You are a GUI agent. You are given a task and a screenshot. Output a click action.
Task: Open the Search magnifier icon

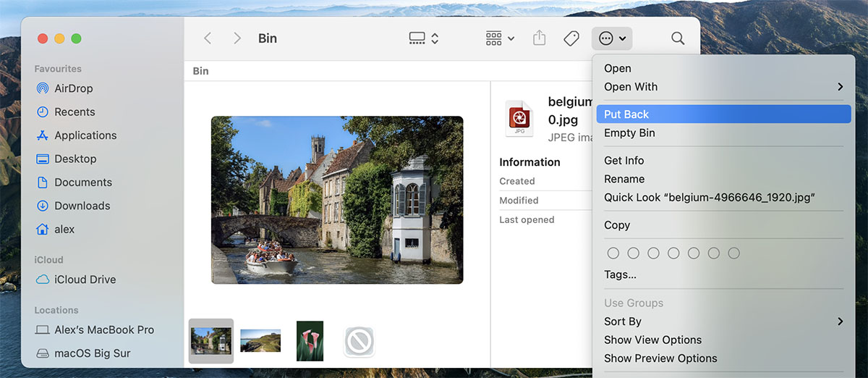coord(678,38)
